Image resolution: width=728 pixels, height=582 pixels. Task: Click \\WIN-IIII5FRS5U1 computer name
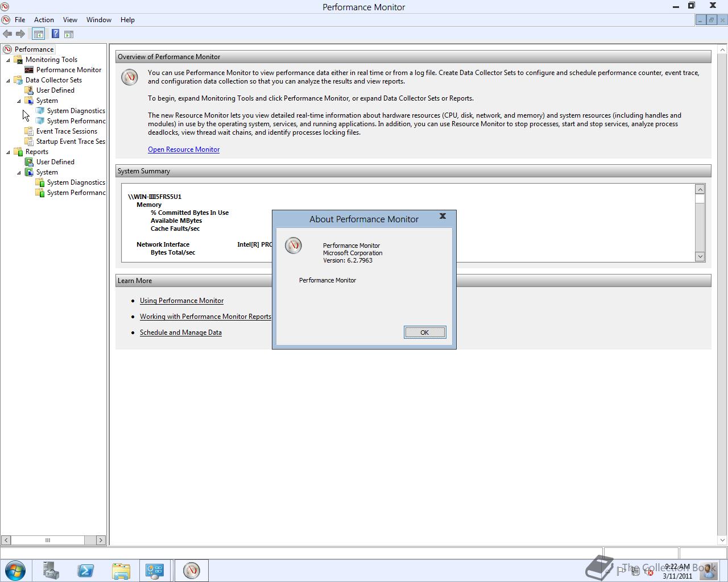(155, 197)
